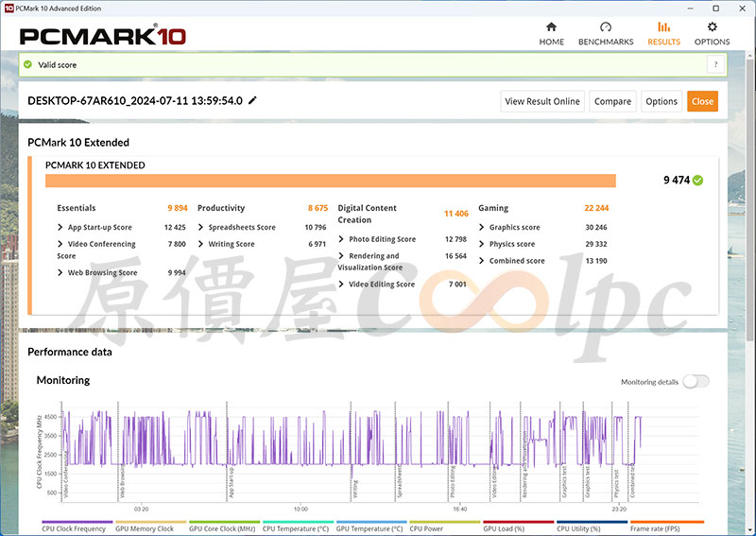This screenshot has height=536, width=756.
Task: Switch to the RESULTS tab
Action: (x=663, y=34)
